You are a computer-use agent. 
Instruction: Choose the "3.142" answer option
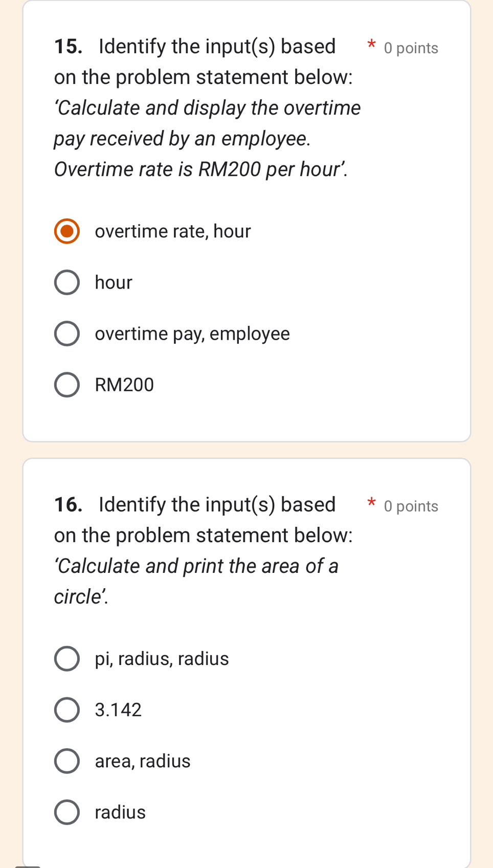click(66, 709)
